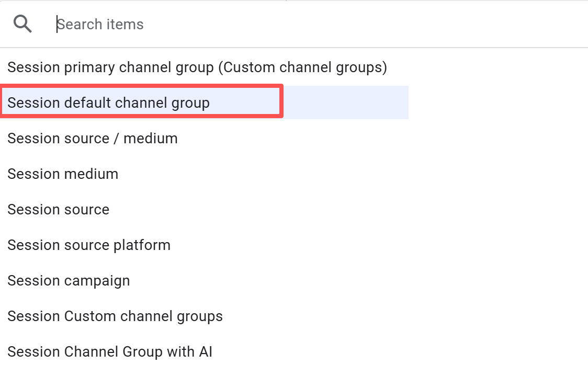Viewport: 588px width, 365px height.
Task: Pick the Session medium option
Action: [x=63, y=174]
